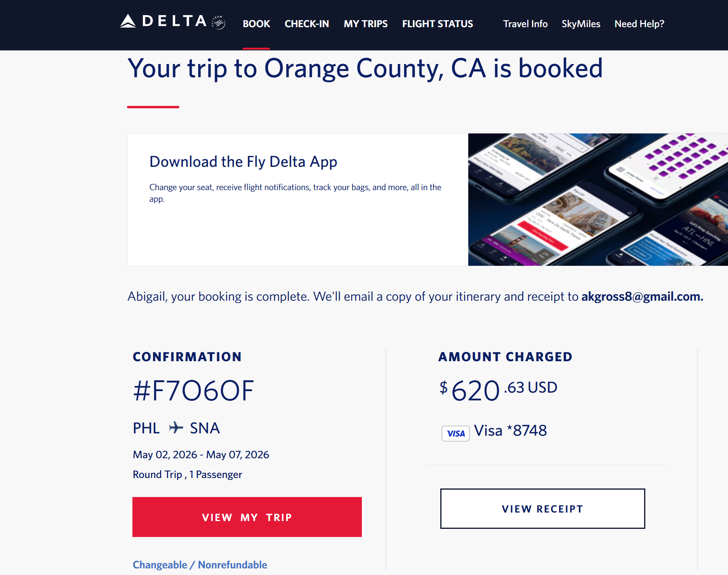728x575 pixels.
Task: Click the Visa card logo icon
Action: point(455,433)
